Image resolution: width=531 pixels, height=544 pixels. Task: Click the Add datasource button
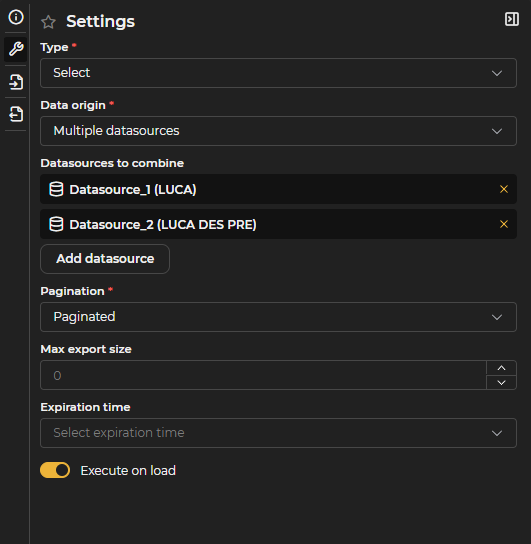[x=105, y=259]
